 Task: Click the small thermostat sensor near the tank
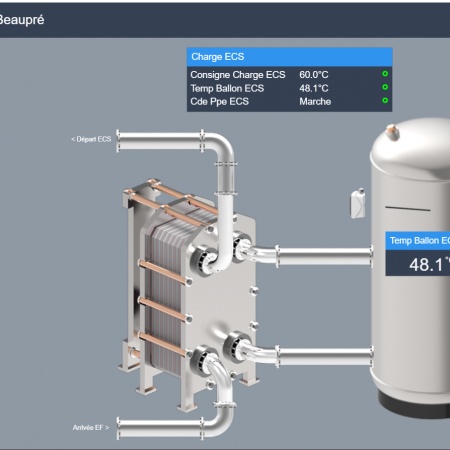[x=358, y=203]
